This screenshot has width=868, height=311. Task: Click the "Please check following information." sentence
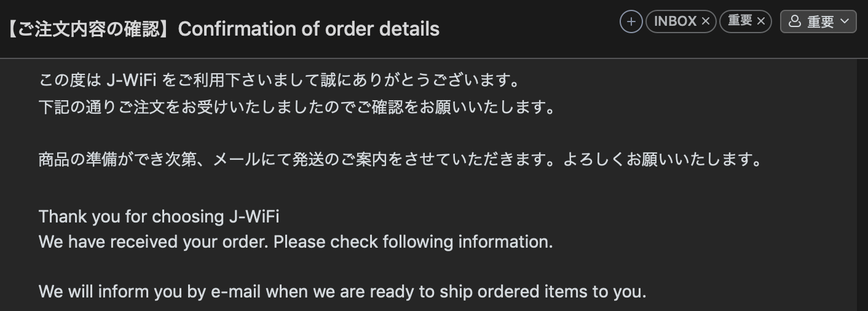413,242
